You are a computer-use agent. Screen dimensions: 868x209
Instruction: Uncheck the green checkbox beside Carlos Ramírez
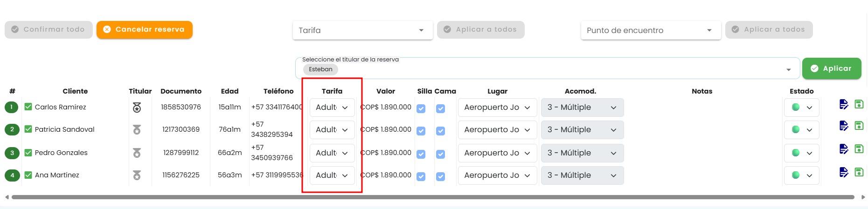(28, 107)
